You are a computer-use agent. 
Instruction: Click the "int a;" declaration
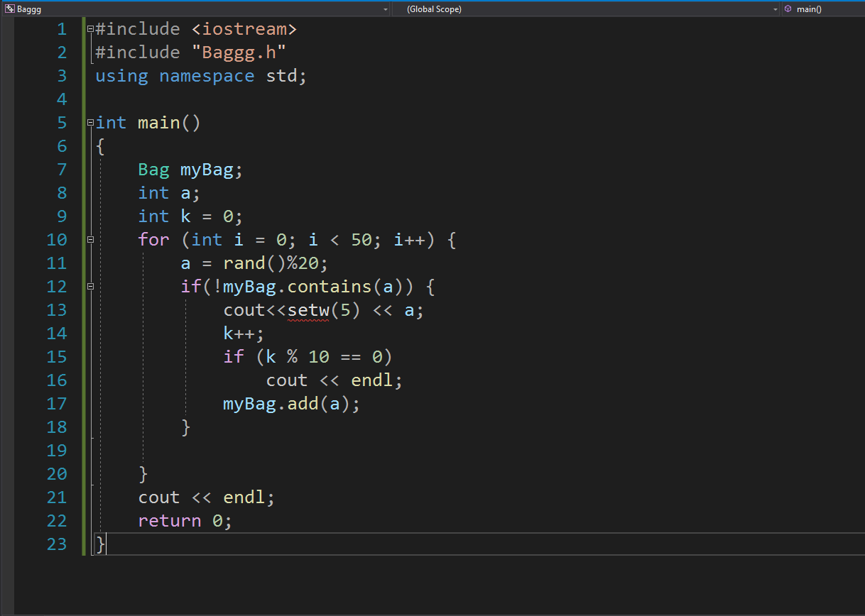pyautogui.click(x=170, y=193)
